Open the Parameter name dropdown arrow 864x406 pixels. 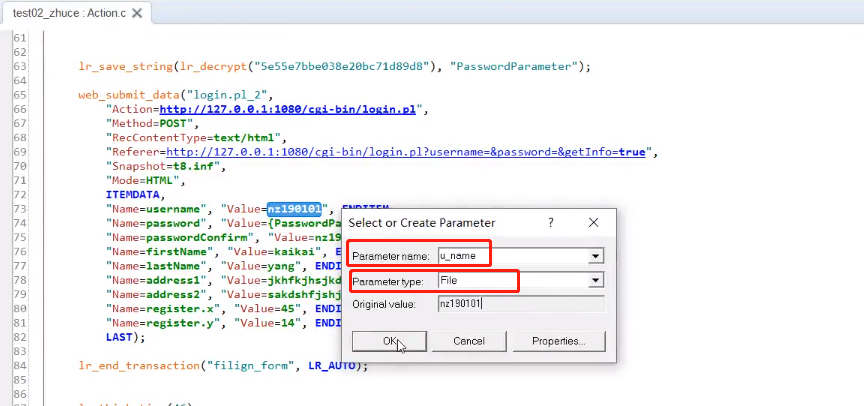pos(595,256)
